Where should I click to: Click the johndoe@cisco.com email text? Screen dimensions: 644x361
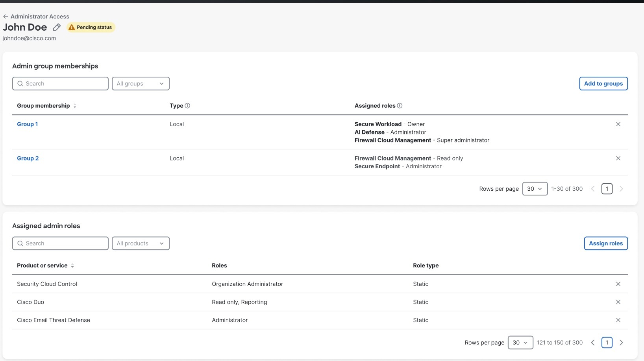pos(29,38)
